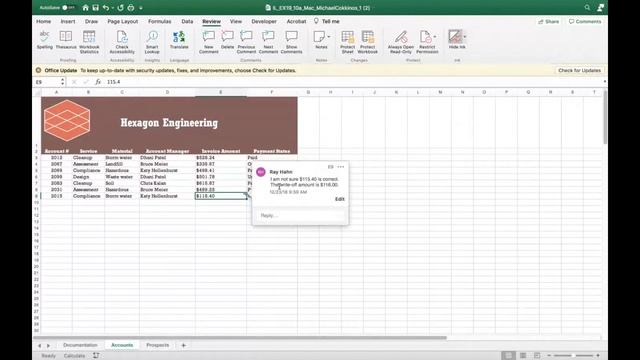
Task: Open the Draw tab
Action: [91, 21]
